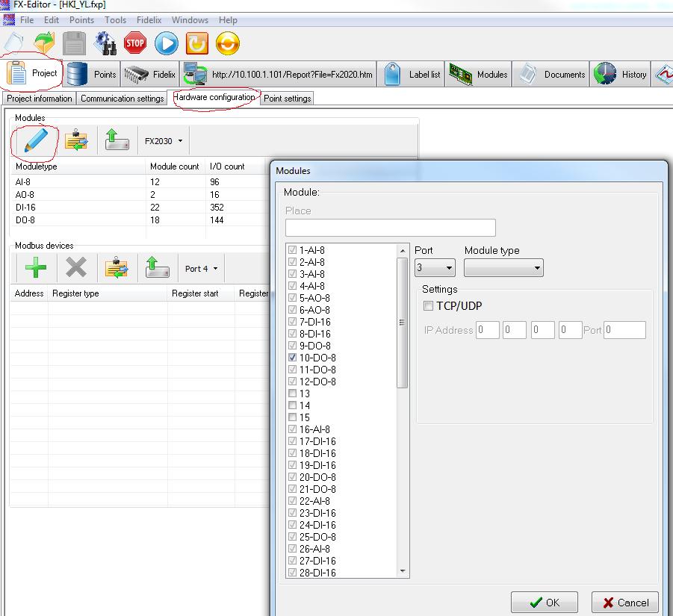Open the Label list view
Screen dimensions: 673x616
pyautogui.click(x=411, y=74)
